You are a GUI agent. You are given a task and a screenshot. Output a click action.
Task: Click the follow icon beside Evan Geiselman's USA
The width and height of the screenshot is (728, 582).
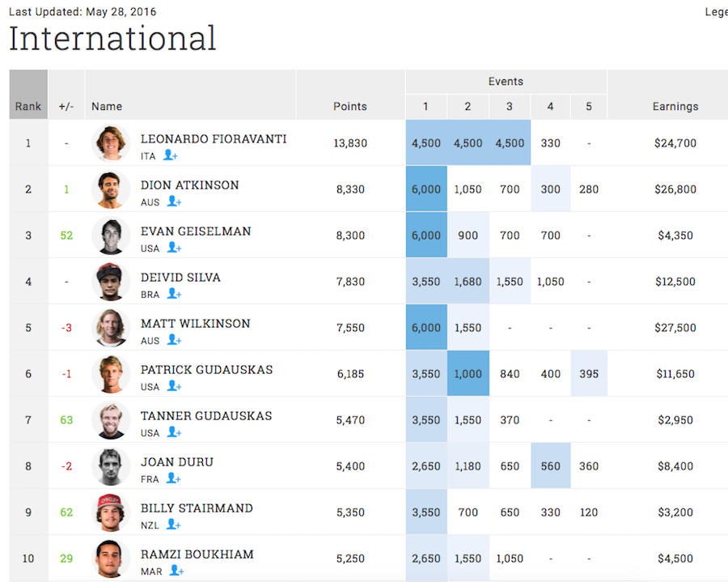click(174, 248)
